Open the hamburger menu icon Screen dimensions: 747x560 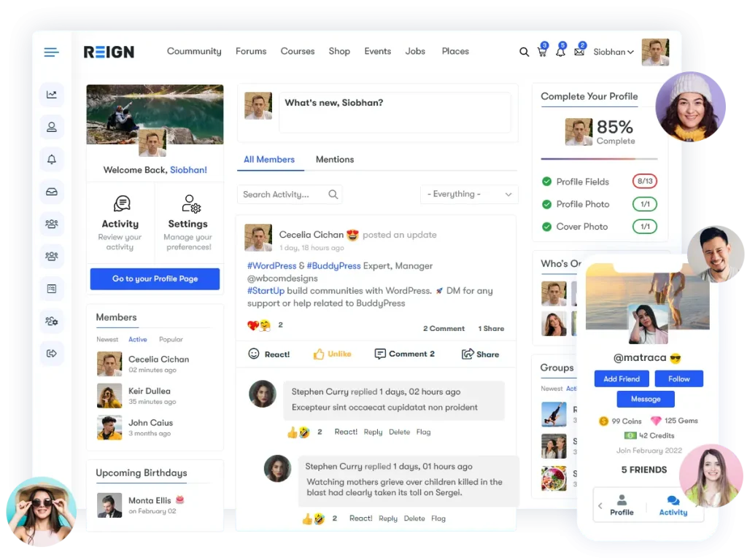pyautogui.click(x=51, y=52)
